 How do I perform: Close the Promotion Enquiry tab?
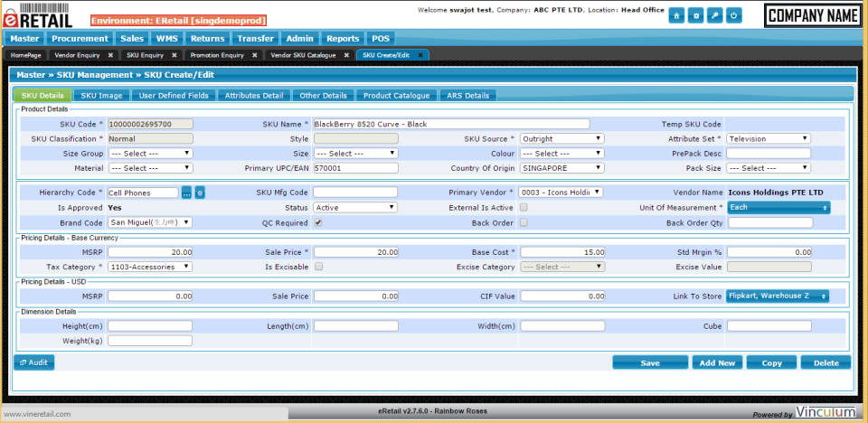tap(254, 55)
